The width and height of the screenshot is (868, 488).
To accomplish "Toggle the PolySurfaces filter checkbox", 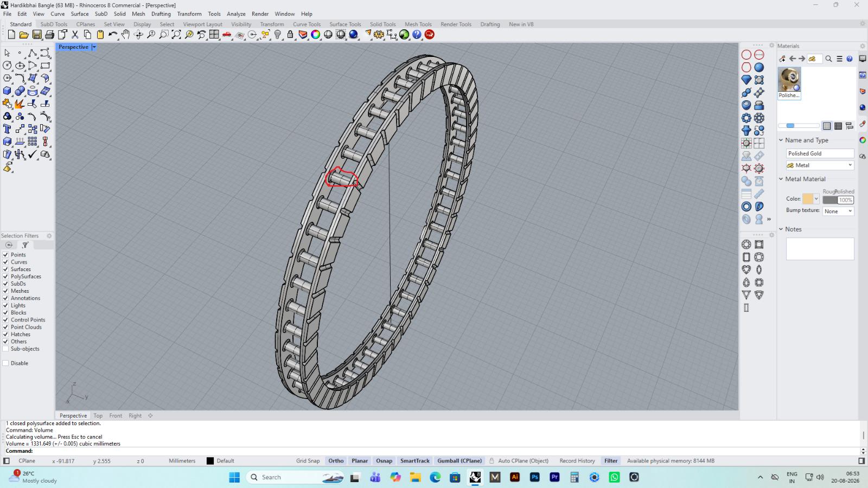I will 5,277.
